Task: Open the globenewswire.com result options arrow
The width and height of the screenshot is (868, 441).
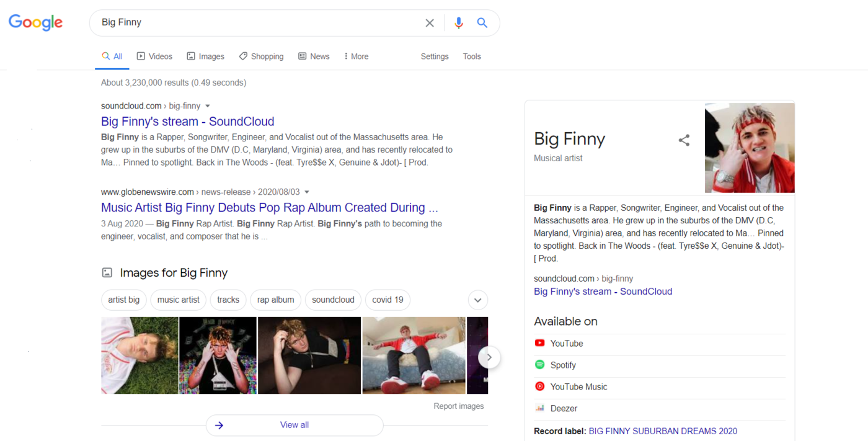Action: click(x=307, y=192)
